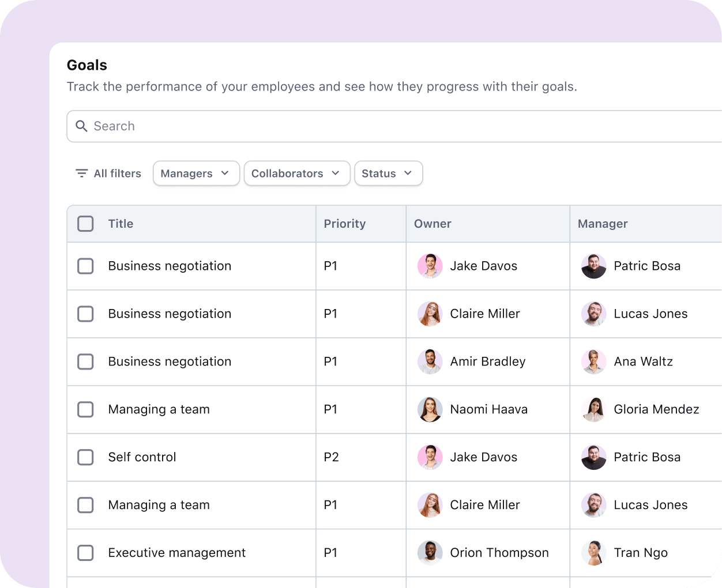The height and width of the screenshot is (588, 722).
Task: Open Naomi Haava's Managing a team title
Action: coord(159,409)
